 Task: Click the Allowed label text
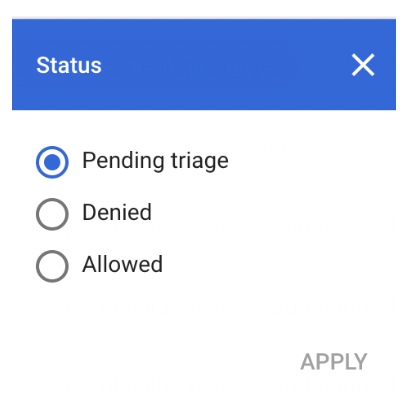[x=122, y=264]
